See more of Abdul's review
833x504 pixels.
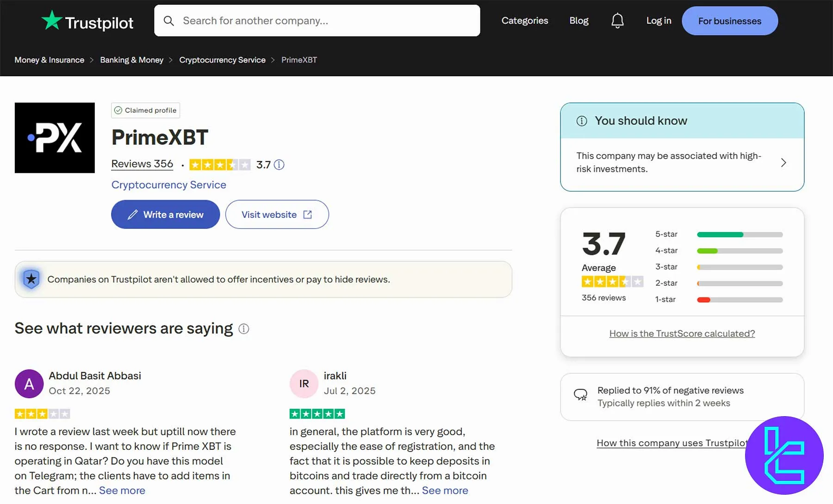[122, 490]
